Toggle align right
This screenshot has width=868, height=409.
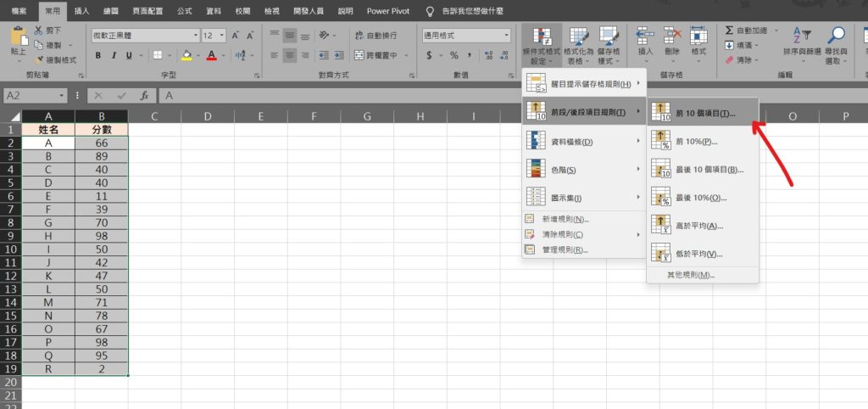(305, 55)
